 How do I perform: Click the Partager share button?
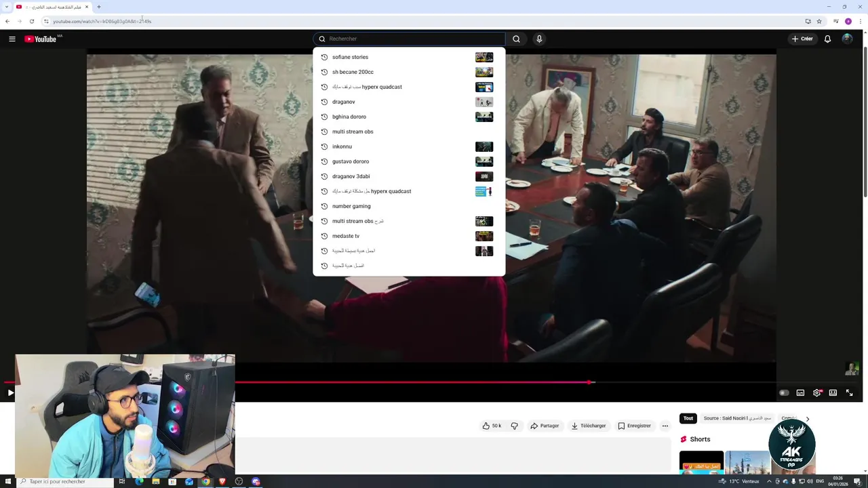click(545, 426)
